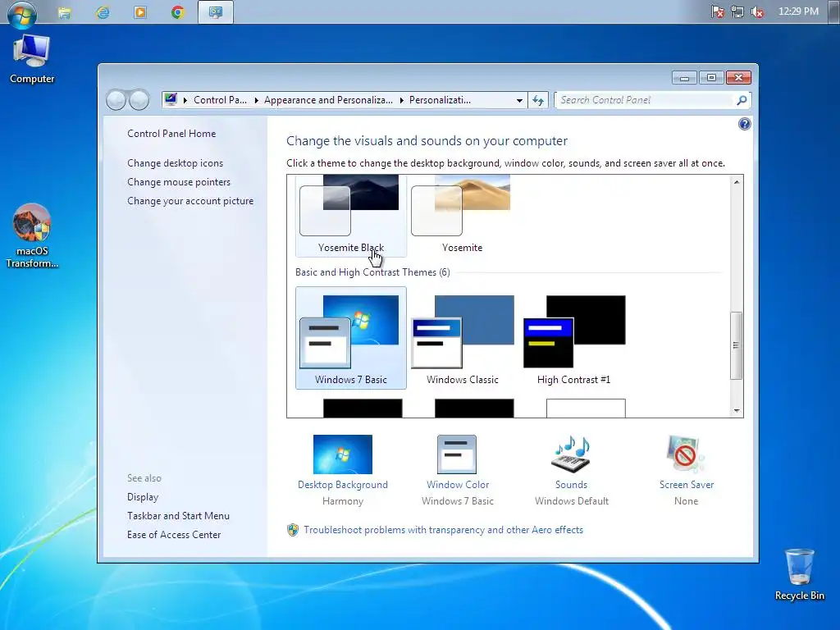Expand the arrow before Control Panel breadcrumb
The width and height of the screenshot is (840, 630).
(185, 100)
